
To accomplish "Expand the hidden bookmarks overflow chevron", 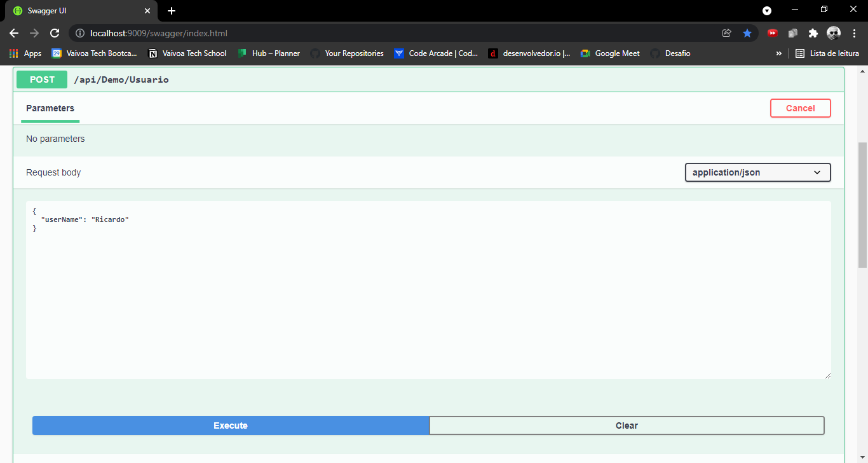I will [778, 53].
